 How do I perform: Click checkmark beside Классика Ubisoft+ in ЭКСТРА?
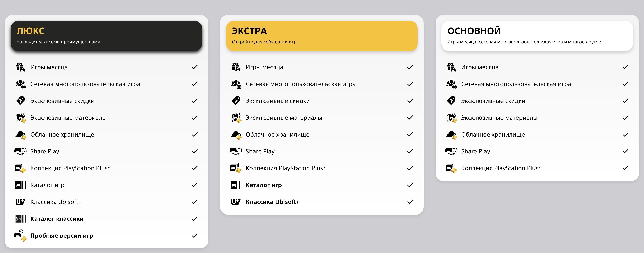pos(410,202)
